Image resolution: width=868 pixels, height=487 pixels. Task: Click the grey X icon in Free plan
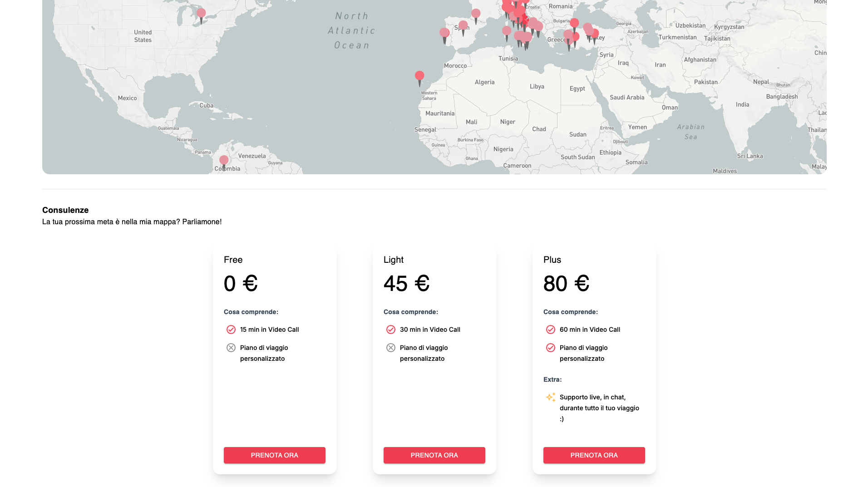click(231, 348)
